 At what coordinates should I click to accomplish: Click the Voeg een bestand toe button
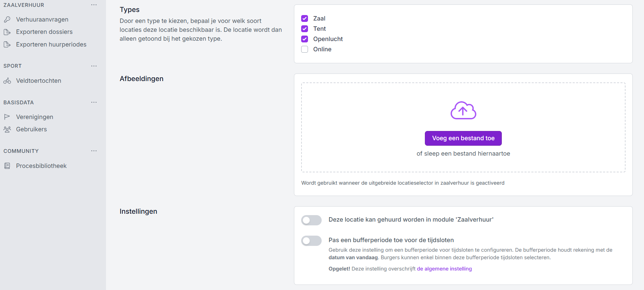[x=463, y=138]
